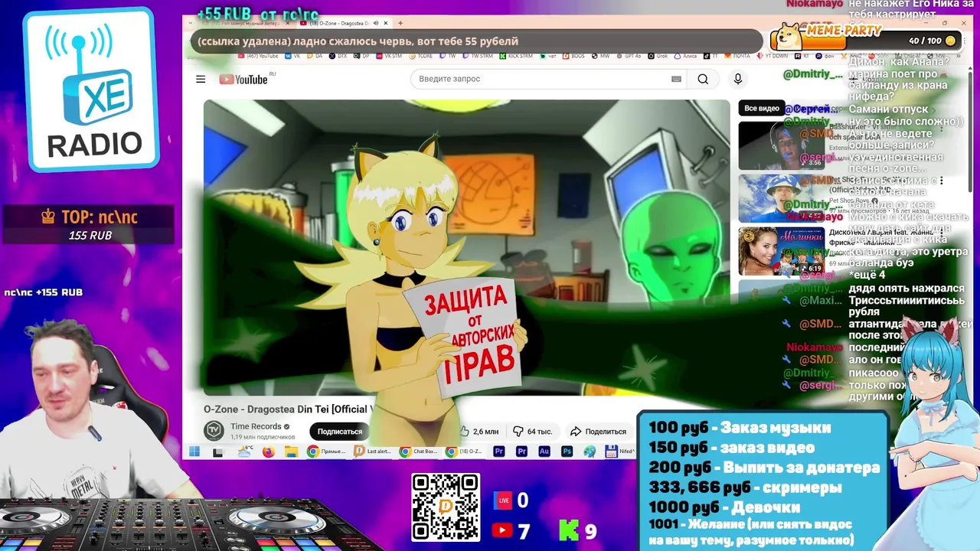
Task: Open the first Premiere Pro taskbar icon
Action: (x=499, y=452)
